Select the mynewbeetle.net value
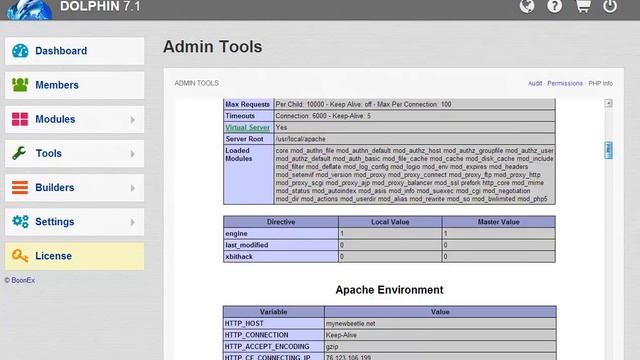 (x=350, y=324)
